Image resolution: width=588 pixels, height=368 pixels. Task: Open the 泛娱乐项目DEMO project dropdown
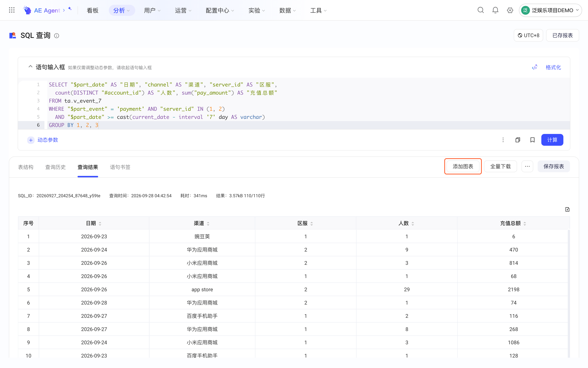point(550,10)
